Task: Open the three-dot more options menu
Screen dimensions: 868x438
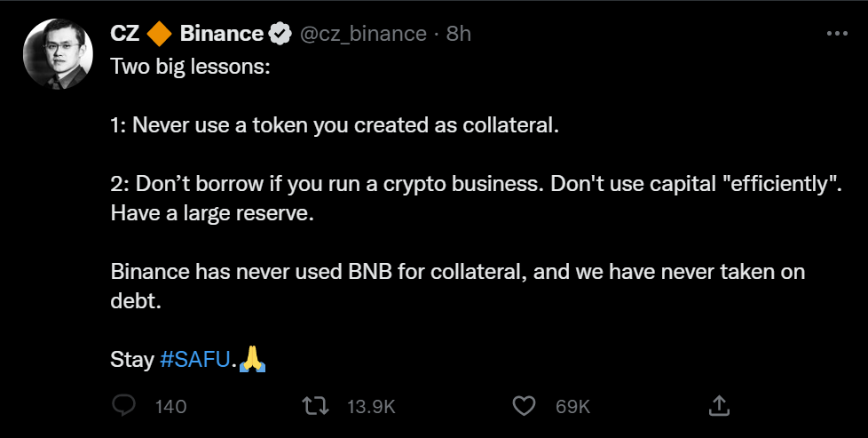Action: (x=837, y=34)
